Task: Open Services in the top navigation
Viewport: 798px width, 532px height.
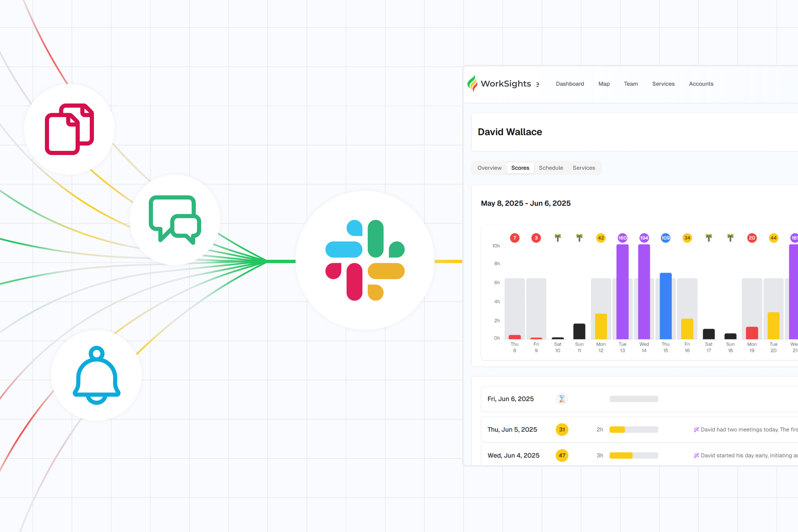Action: (x=663, y=84)
